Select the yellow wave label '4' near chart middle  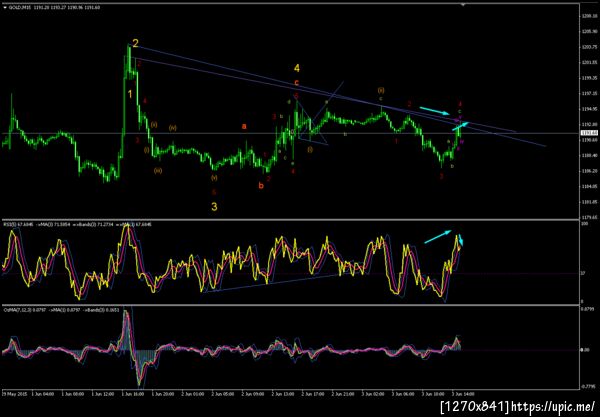coord(297,68)
